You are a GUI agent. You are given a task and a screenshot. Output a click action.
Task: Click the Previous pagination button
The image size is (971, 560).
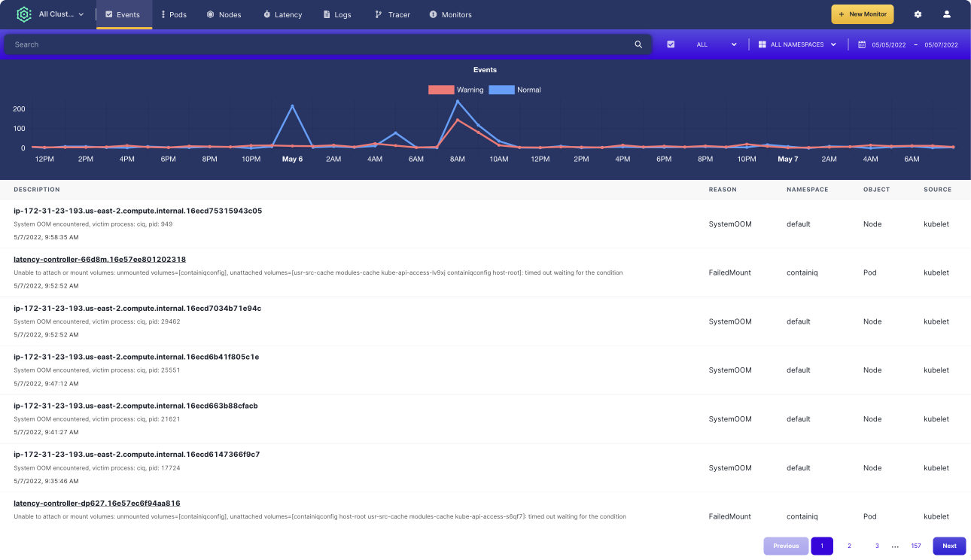pyautogui.click(x=786, y=546)
